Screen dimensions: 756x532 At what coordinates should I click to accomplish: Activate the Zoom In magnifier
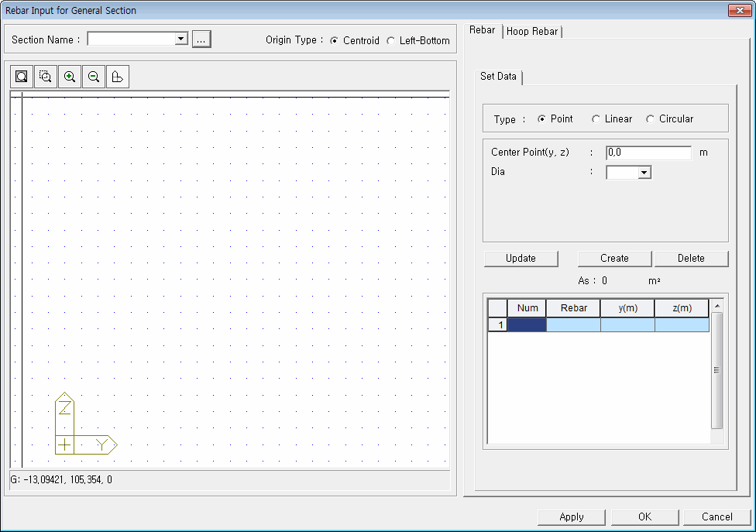click(69, 76)
